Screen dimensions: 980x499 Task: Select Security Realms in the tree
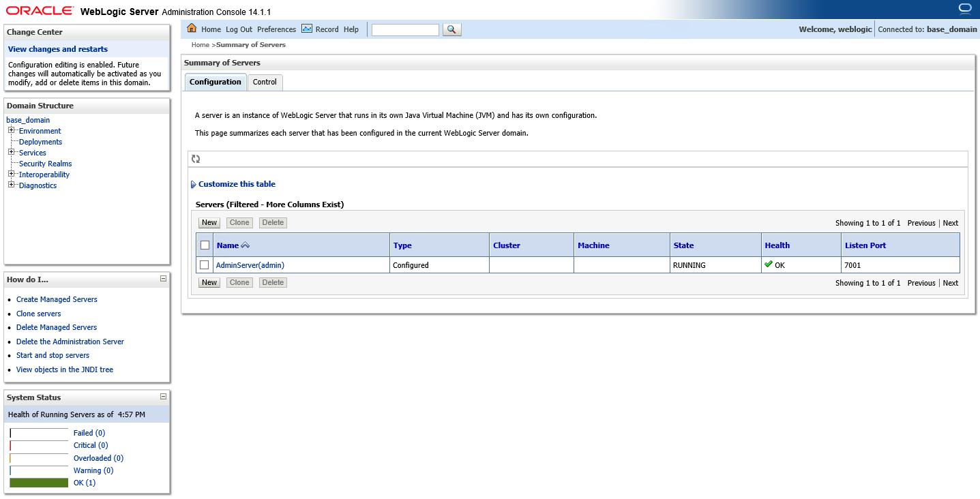45,164
